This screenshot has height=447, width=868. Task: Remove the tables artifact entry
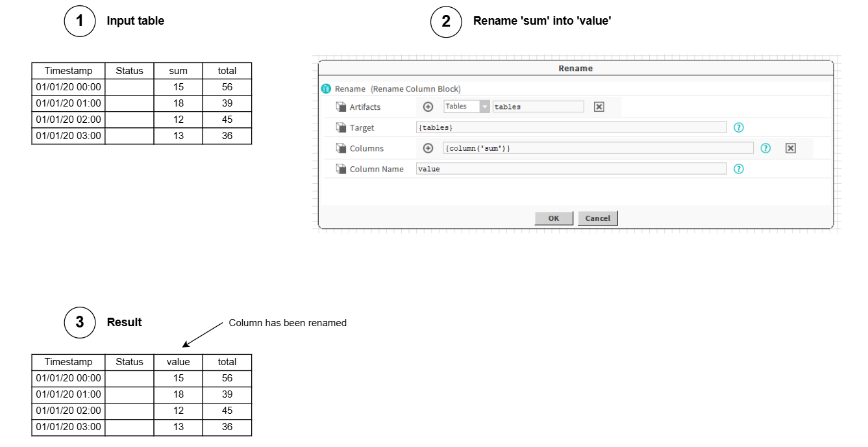(x=599, y=107)
